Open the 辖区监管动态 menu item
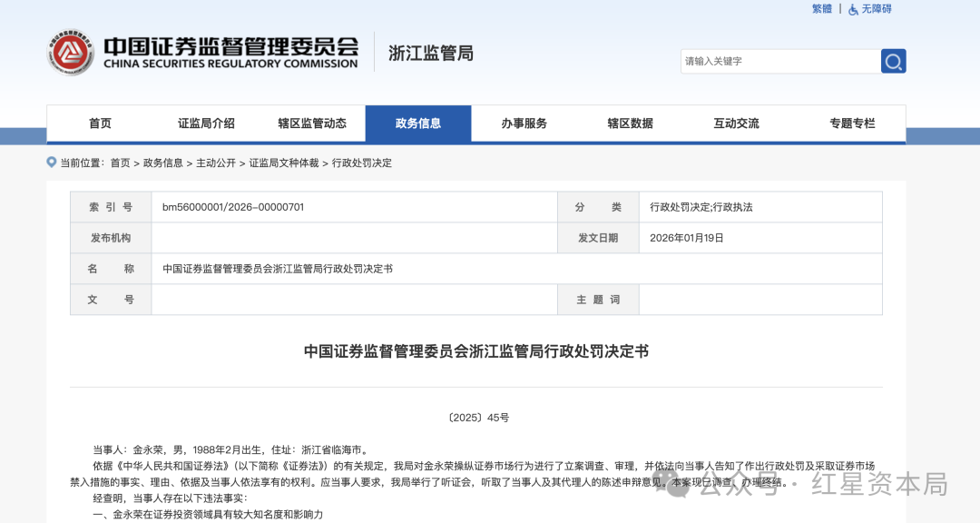 click(x=312, y=123)
